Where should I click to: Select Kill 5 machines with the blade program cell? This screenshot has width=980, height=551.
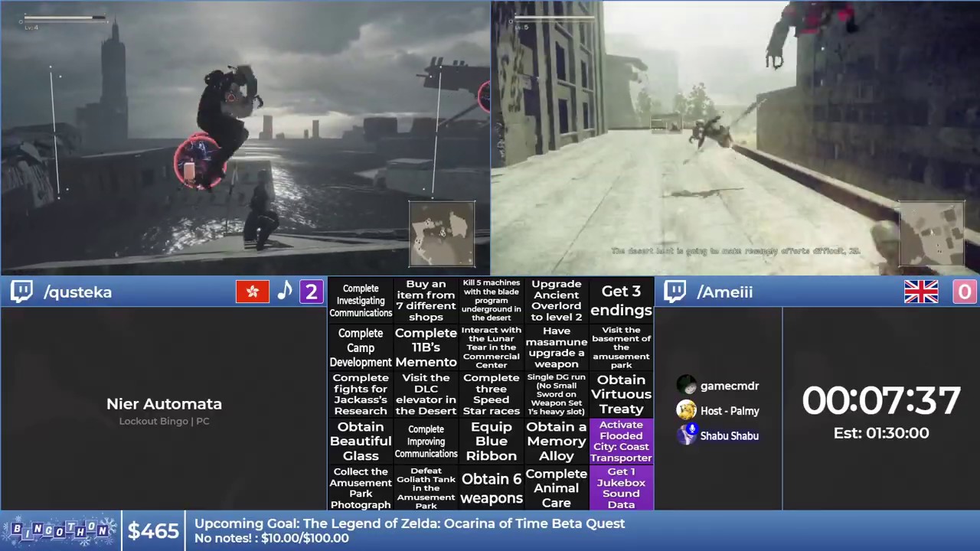click(491, 300)
